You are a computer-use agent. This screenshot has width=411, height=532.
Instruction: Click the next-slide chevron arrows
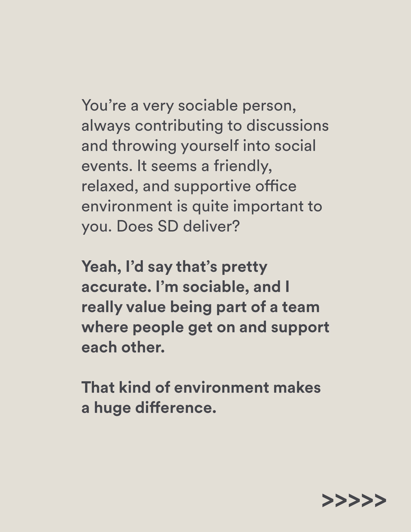point(354,501)
